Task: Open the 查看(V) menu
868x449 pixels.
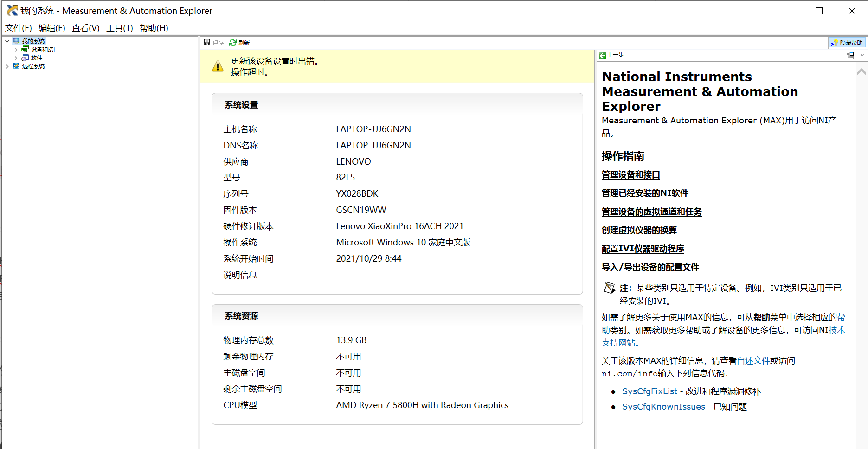Action: pos(85,28)
